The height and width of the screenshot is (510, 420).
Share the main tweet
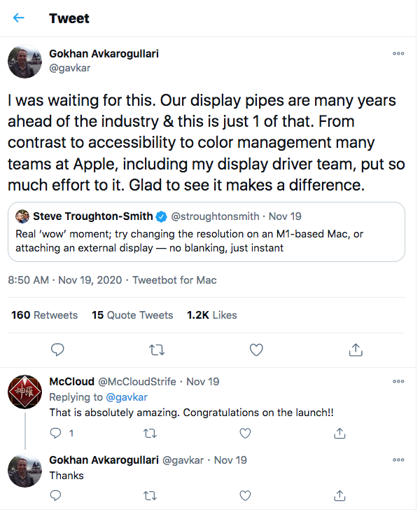pos(355,349)
